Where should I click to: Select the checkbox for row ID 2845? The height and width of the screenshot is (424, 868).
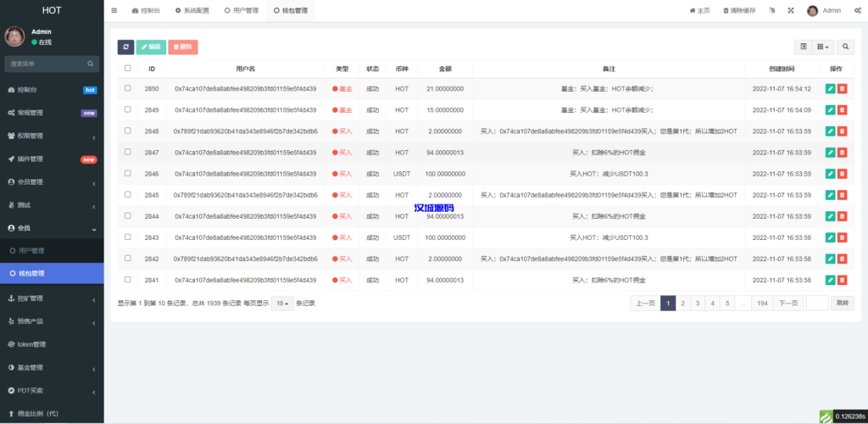pyautogui.click(x=128, y=194)
